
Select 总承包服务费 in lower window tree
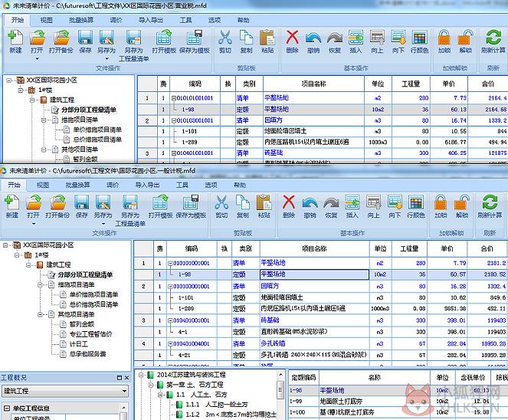87,354
